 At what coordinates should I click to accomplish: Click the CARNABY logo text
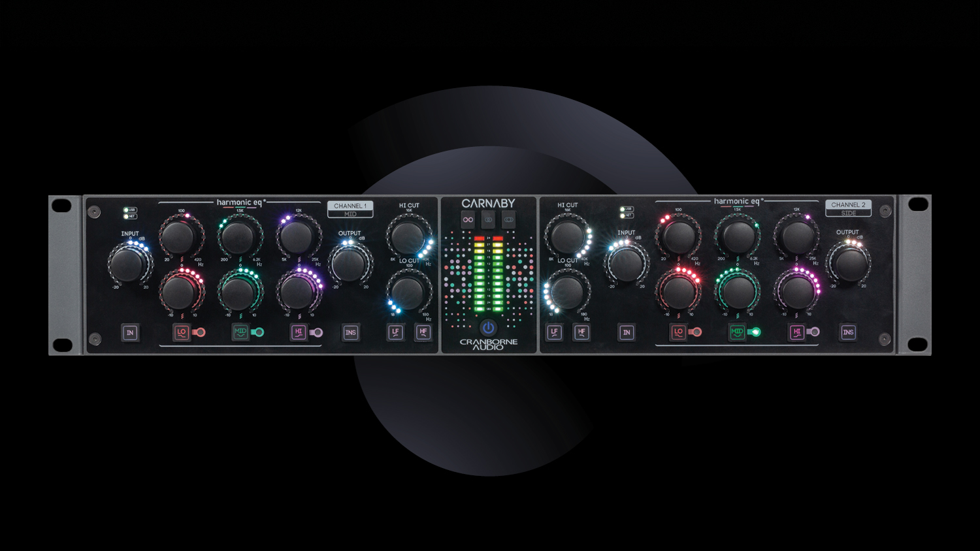pos(488,204)
